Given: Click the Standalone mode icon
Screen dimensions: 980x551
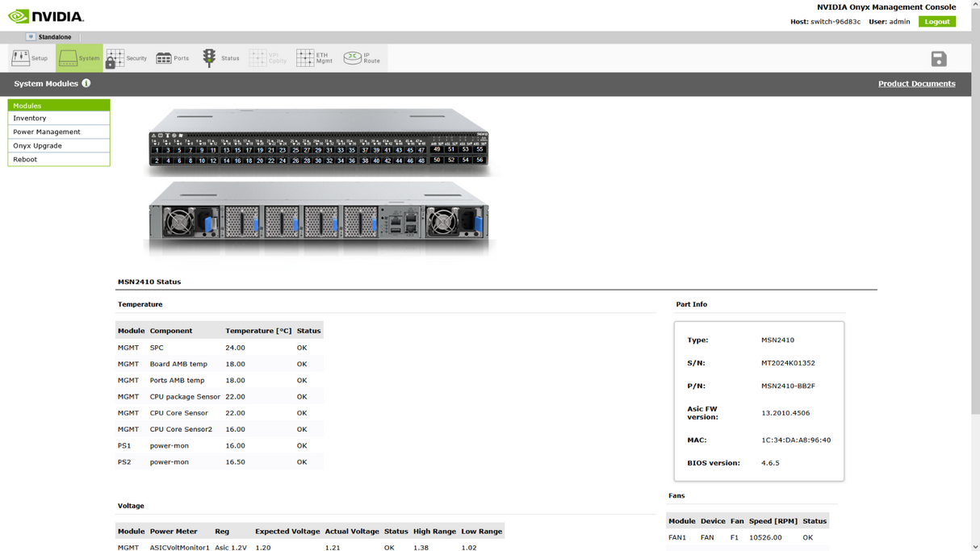Looking at the screenshot, I should [31, 37].
